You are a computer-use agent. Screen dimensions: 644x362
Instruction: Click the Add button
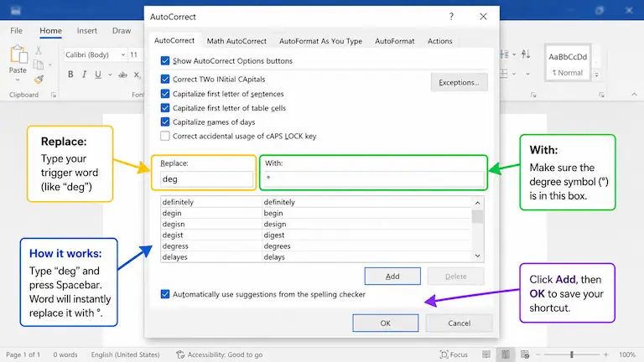click(392, 277)
